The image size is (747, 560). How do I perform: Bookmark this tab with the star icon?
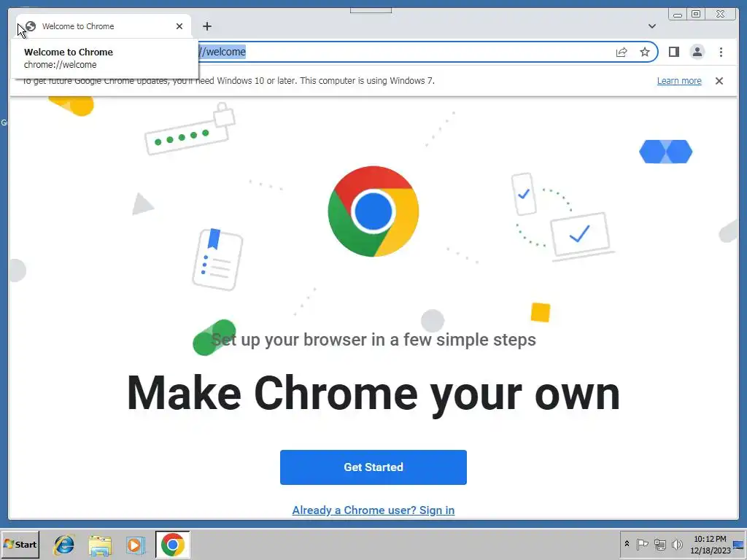coord(645,52)
